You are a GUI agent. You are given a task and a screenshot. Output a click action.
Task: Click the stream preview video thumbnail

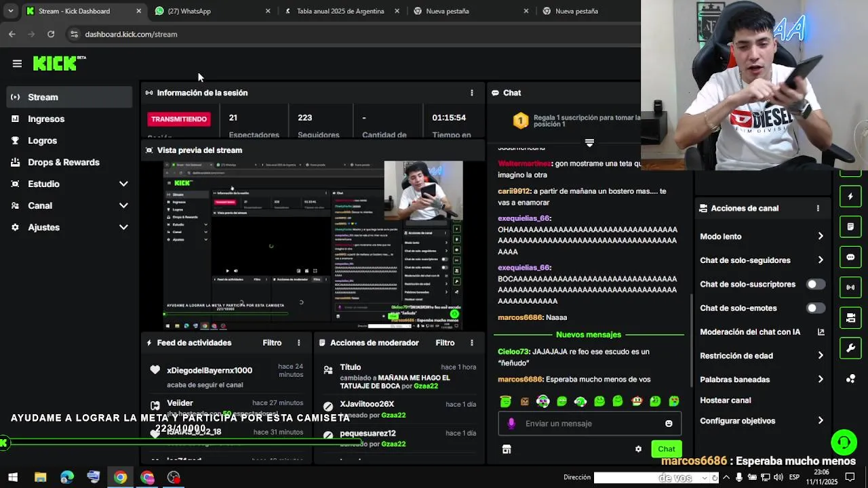coord(313,245)
